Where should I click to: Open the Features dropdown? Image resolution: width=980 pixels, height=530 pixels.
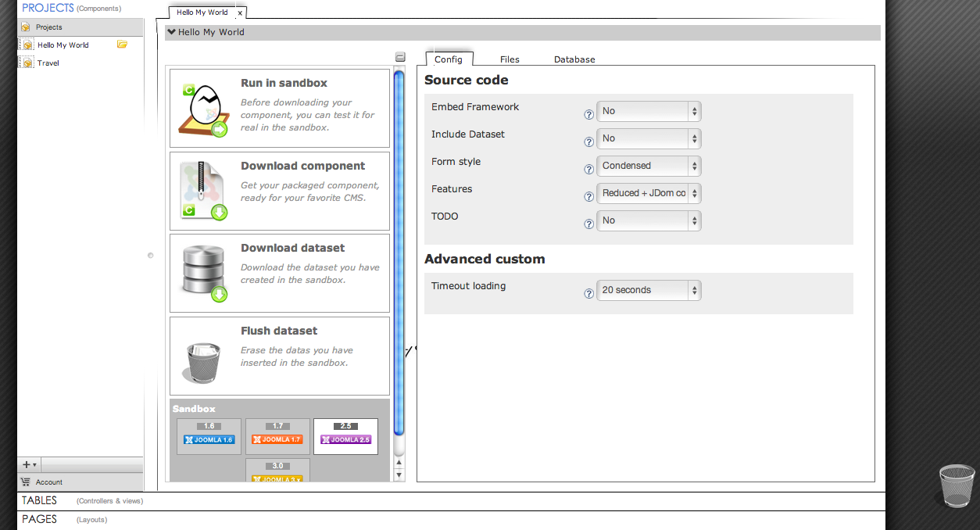point(649,193)
